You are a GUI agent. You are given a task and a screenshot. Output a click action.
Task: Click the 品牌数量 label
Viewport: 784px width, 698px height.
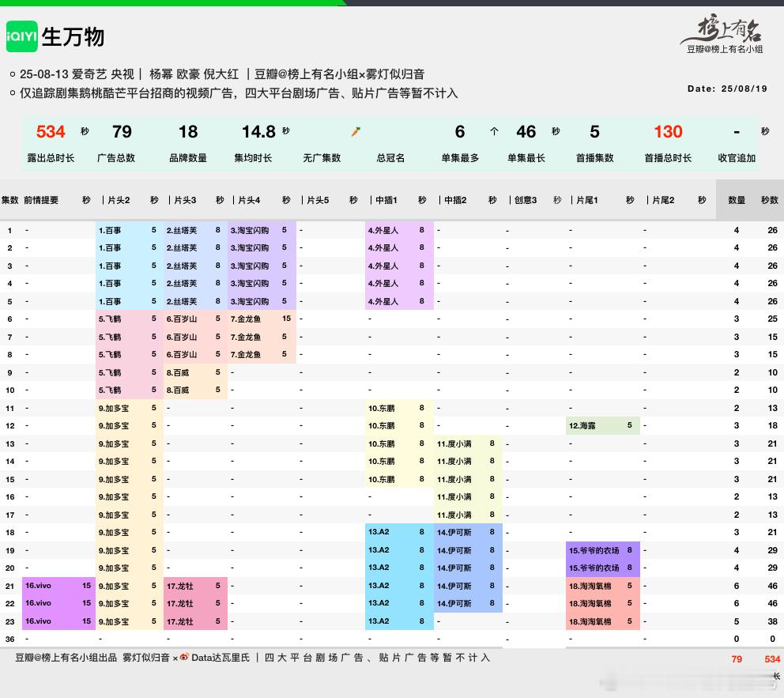click(x=188, y=158)
